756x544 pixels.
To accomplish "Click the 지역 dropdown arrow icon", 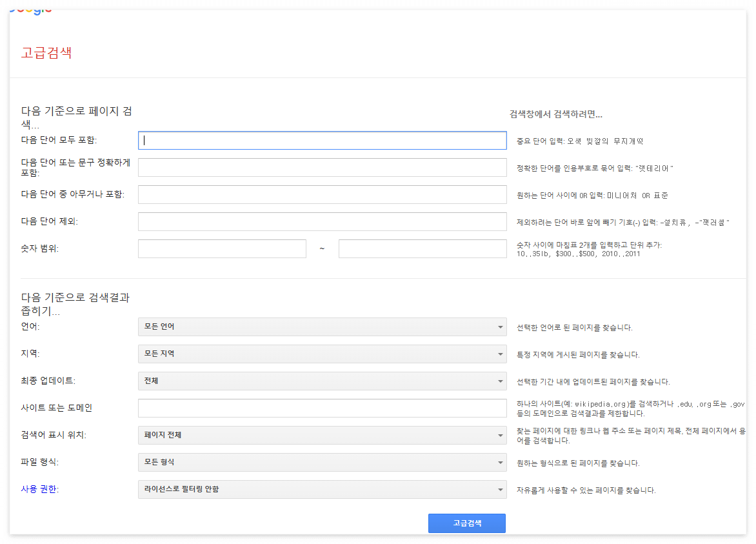I will 499,354.
